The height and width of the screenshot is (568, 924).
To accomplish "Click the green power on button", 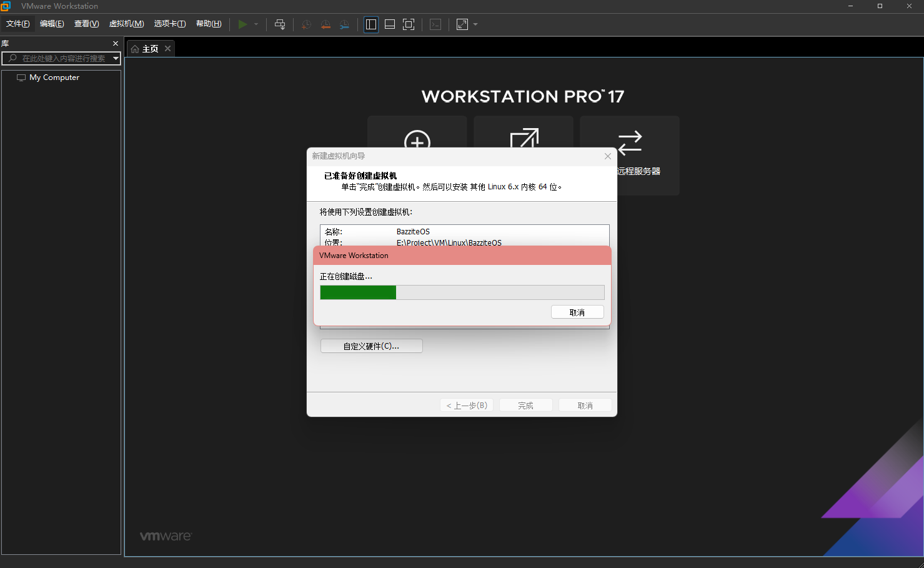I will coord(242,24).
